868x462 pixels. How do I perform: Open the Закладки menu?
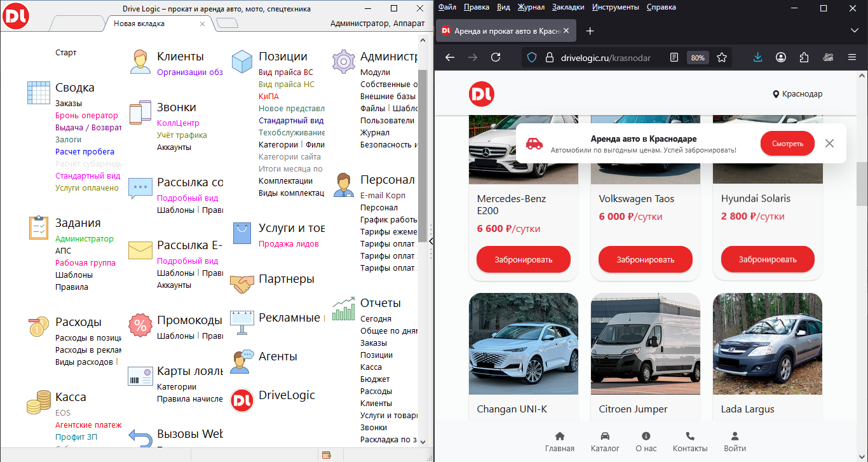tap(568, 8)
